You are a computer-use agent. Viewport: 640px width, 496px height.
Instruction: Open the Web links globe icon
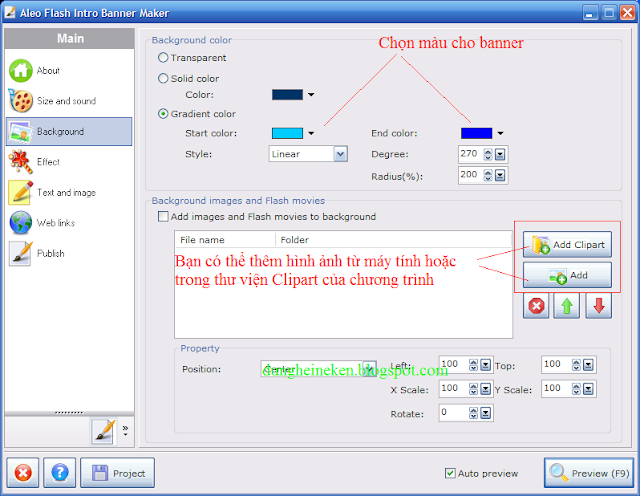[x=20, y=222]
